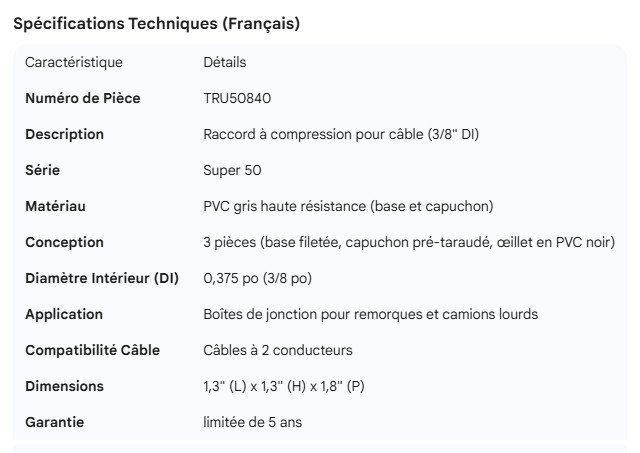Click the Détails column header
The width and height of the screenshot is (640, 453).
point(224,62)
